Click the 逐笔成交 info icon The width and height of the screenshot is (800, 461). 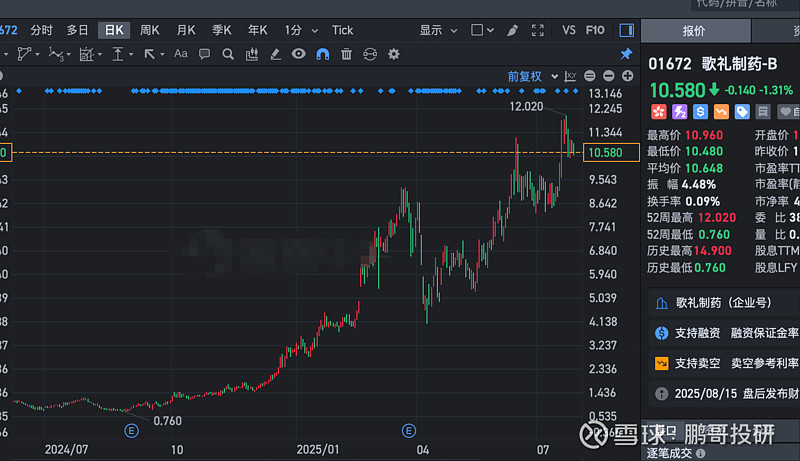(x=701, y=453)
